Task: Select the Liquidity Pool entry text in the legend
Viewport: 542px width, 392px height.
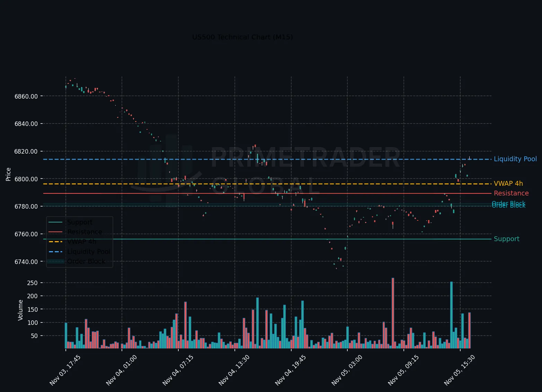Action: (89, 252)
